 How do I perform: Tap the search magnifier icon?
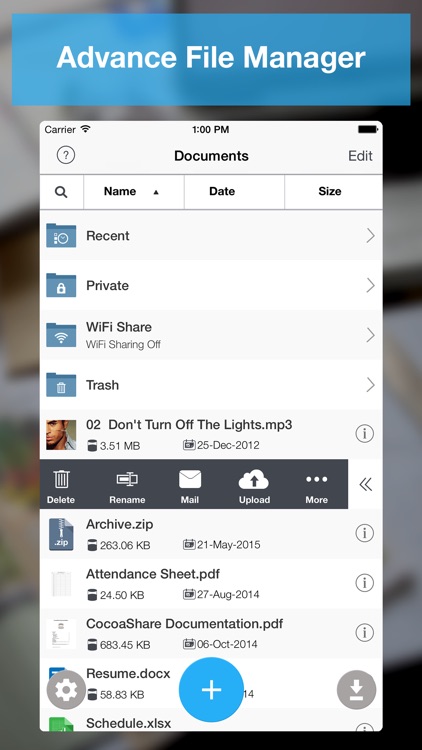61,192
